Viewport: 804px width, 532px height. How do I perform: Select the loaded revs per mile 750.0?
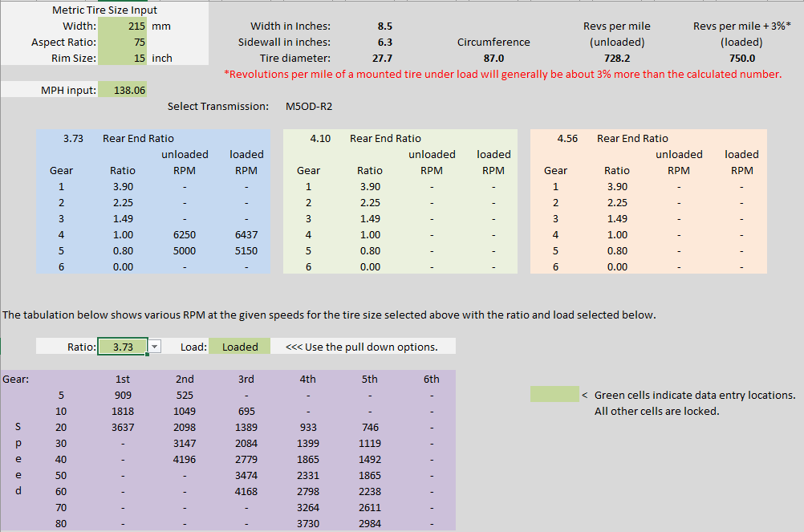[741, 59]
